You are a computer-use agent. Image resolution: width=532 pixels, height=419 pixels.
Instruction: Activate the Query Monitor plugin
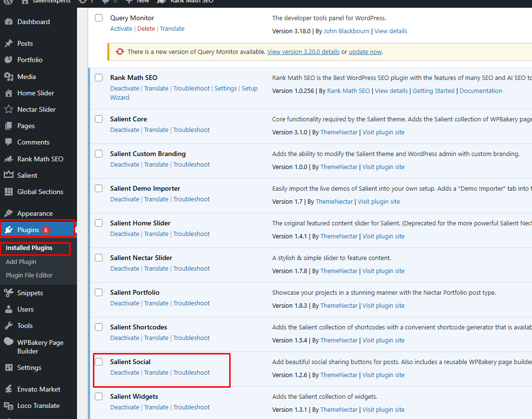(121, 28)
